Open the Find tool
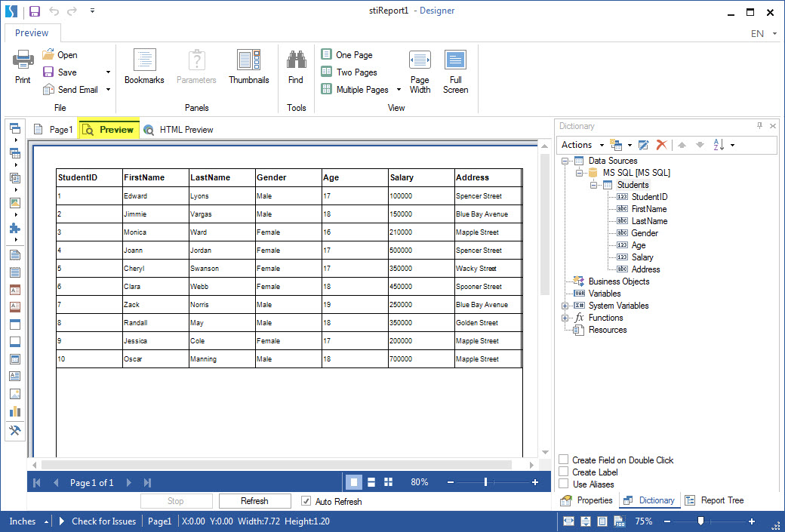The image size is (785, 532). tap(296, 66)
